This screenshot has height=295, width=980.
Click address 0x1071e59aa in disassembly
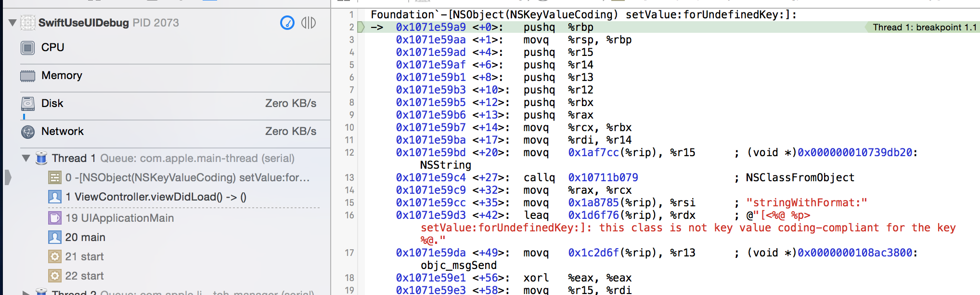[431, 40]
